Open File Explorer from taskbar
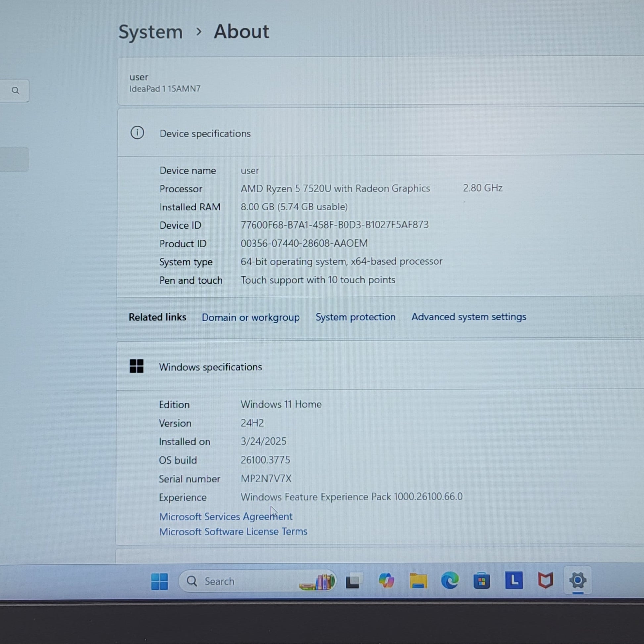Image resolution: width=644 pixels, height=644 pixels. (x=418, y=581)
